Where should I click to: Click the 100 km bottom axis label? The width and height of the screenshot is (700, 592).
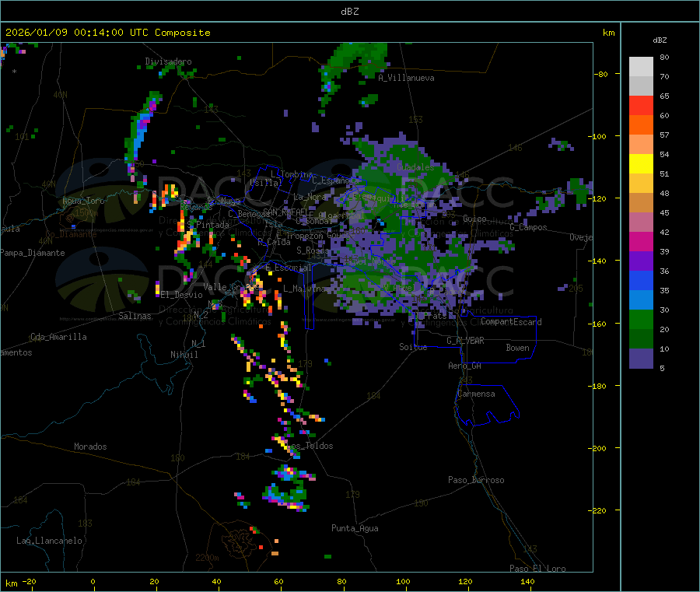403,581
